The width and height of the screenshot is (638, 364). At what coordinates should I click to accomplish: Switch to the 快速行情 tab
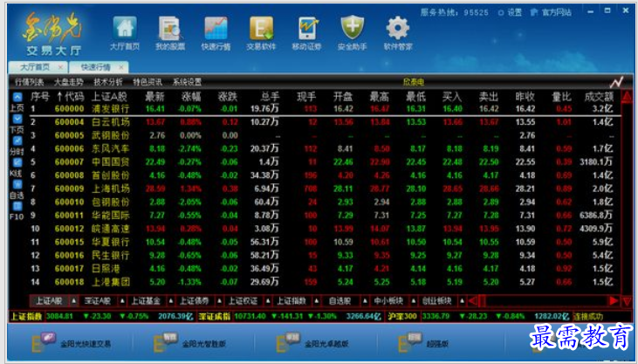[x=96, y=66]
